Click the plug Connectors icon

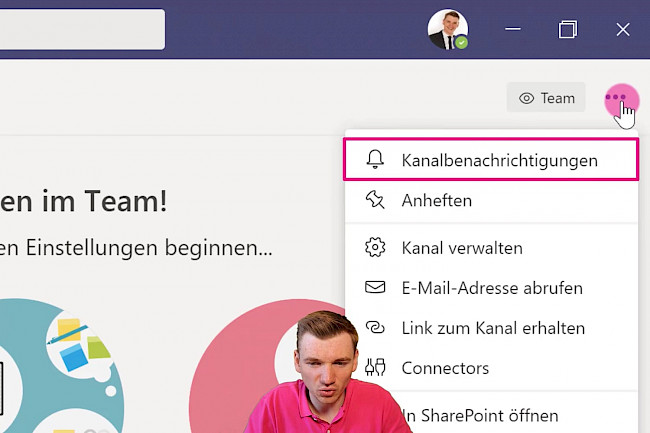(375, 367)
